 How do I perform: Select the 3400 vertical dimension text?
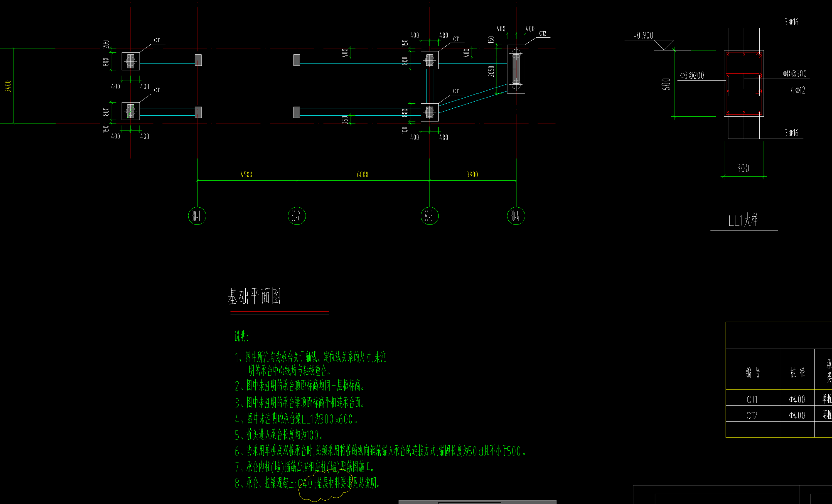click(x=8, y=86)
